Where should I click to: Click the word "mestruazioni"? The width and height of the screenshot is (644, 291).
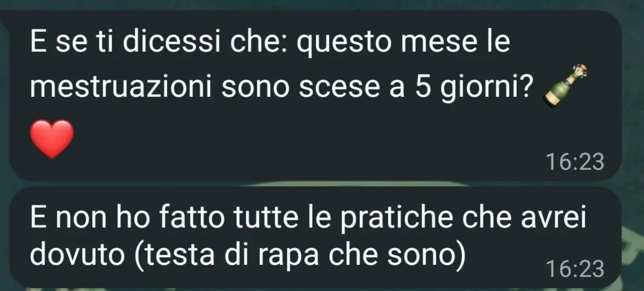122,88
